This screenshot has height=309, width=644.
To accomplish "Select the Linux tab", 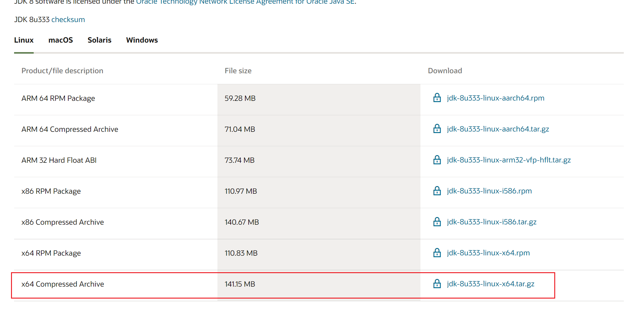I will pyautogui.click(x=24, y=40).
